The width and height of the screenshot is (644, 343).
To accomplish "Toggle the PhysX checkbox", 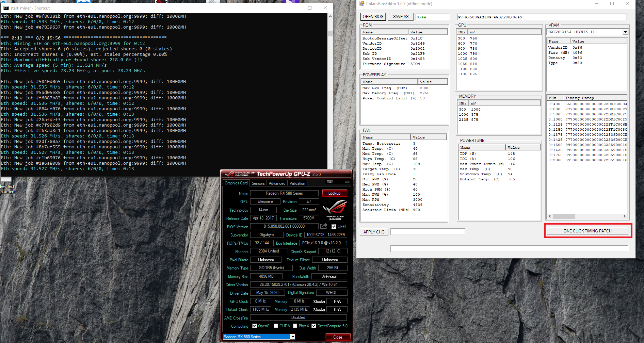I will [x=295, y=326].
